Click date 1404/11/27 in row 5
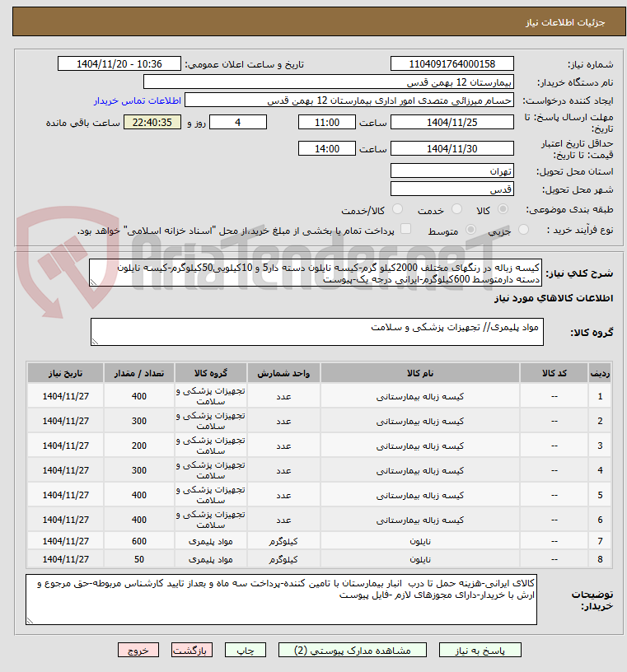 pyautogui.click(x=65, y=495)
